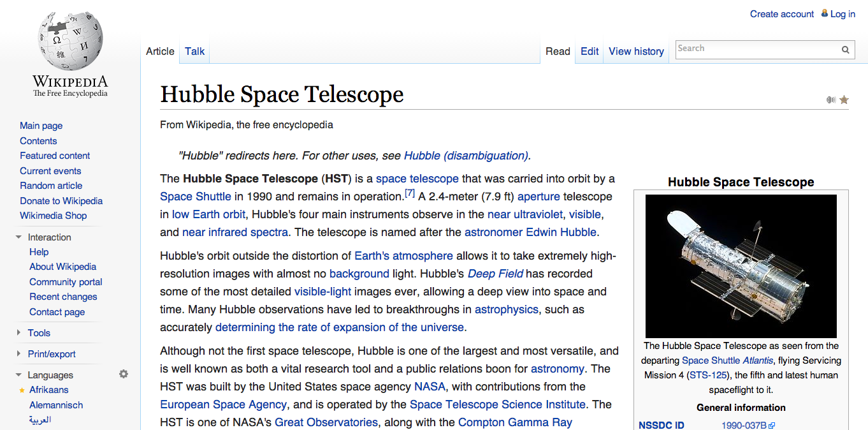The image size is (868, 430).
Task: Follow the Edwin Hubble astronomer link
Action: 532,232
